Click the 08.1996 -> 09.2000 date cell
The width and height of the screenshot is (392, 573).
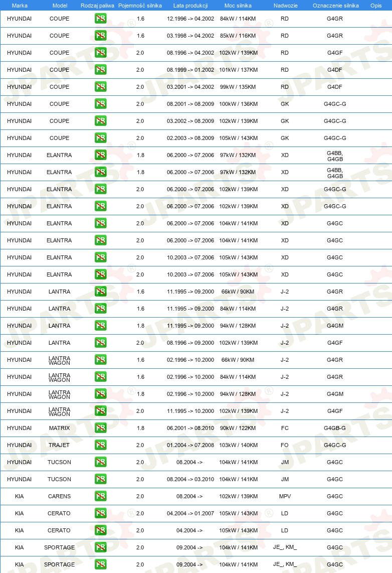pos(190,343)
